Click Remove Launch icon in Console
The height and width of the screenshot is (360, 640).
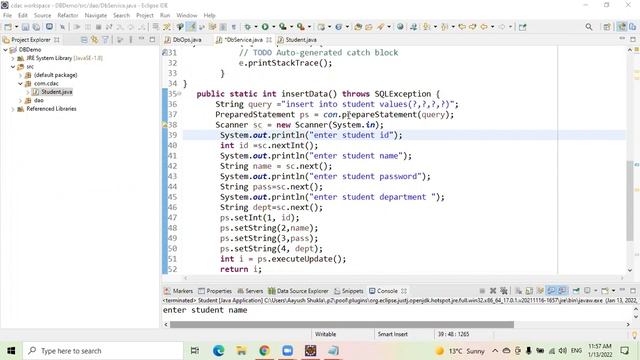click(x=493, y=291)
